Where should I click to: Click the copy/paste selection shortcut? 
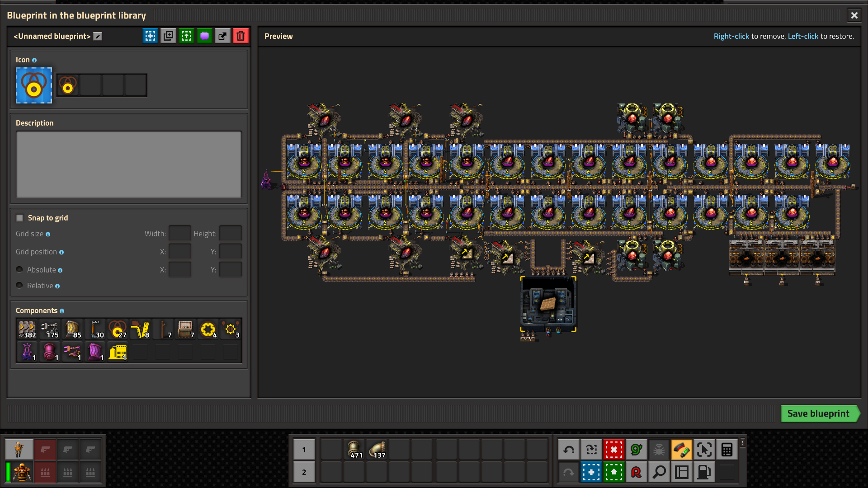click(x=591, y=450)
